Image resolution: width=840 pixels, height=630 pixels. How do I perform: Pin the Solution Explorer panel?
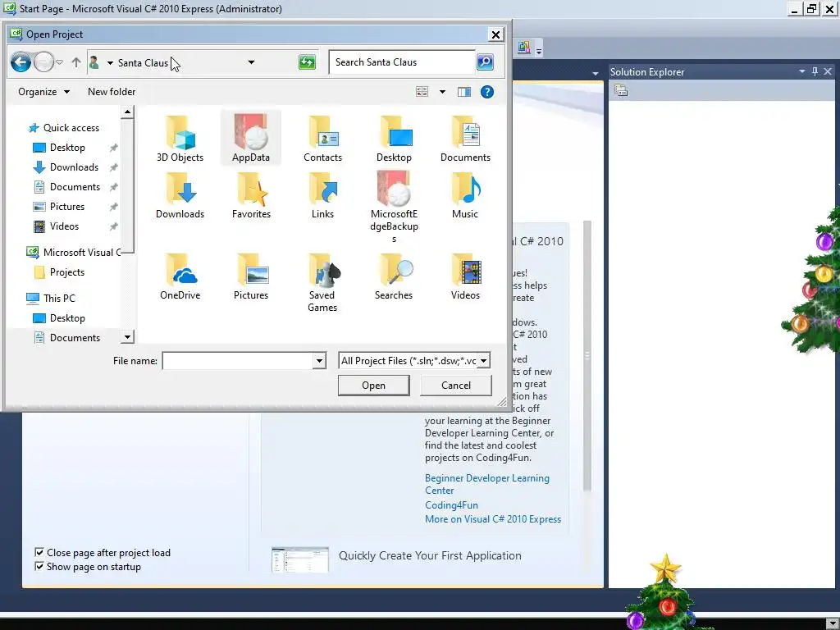(x=815, y=71)
